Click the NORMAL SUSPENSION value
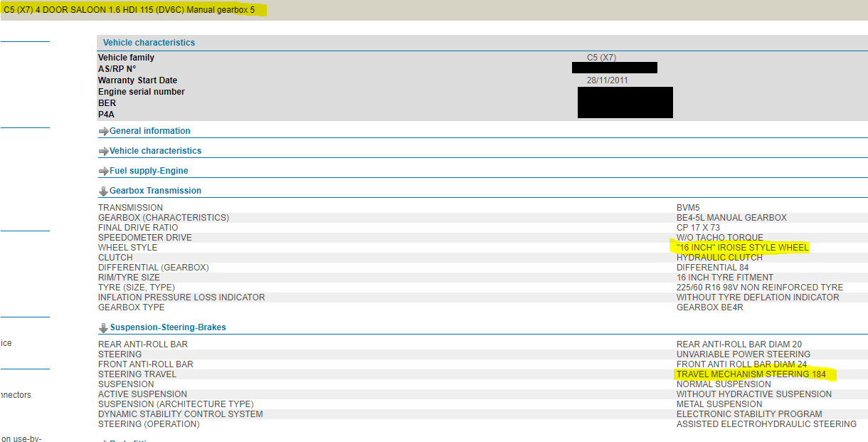The height and width of the screenshot is (442, 868). tap(724, 384)
